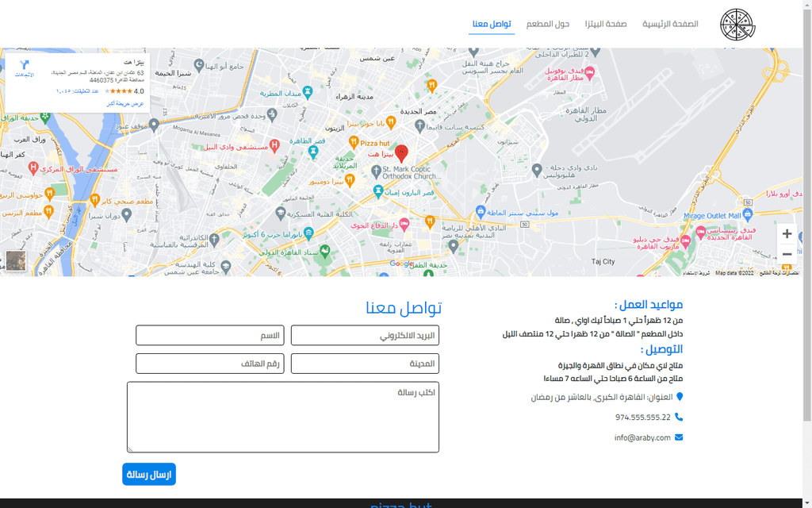Image resolution: width=812 pixels, height=508 pixels.
Task: Click the directions arrow icon on map card
Action: pos(25,65)
